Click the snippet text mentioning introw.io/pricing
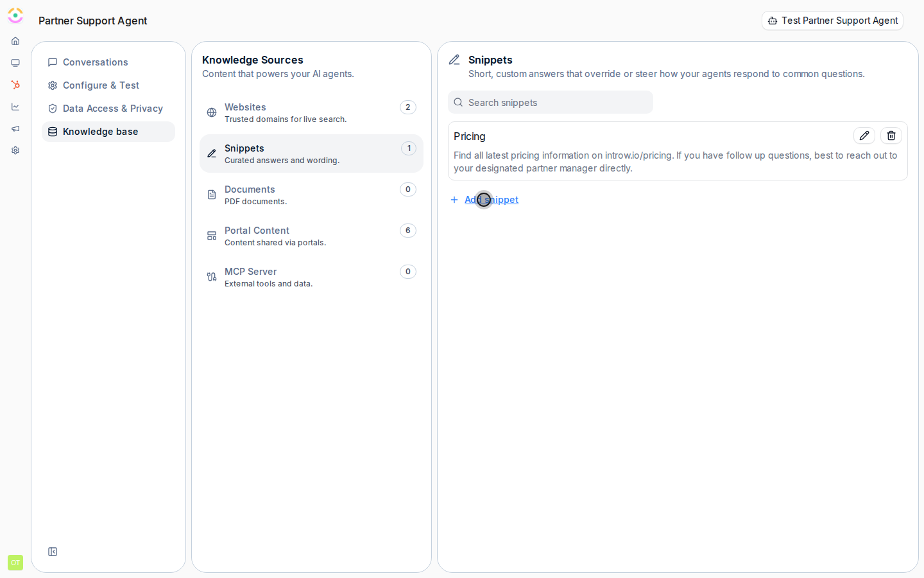The image size is (924, 578). [676, 162]
